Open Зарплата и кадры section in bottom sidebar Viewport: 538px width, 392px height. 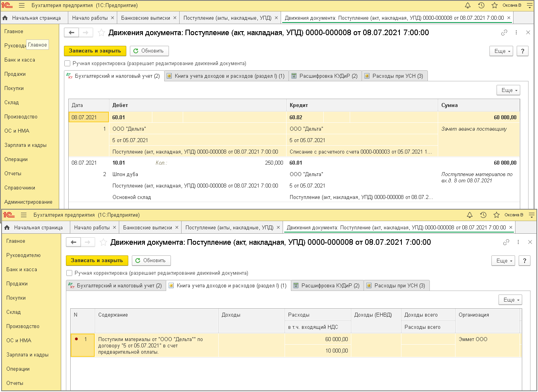click(x=27, y=355)
